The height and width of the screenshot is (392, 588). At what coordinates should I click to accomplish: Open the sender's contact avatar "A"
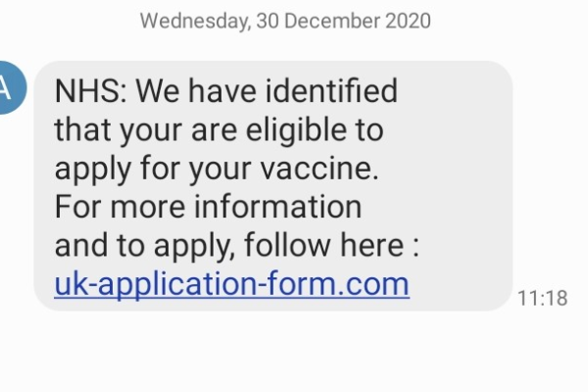(11, 87)
